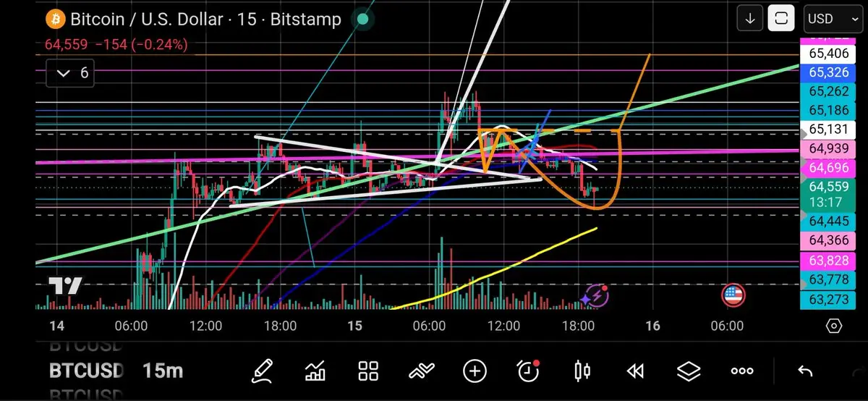Change chart type with the candlestick icon
Viewport: 868px width, 401px height.
point(582,371)
